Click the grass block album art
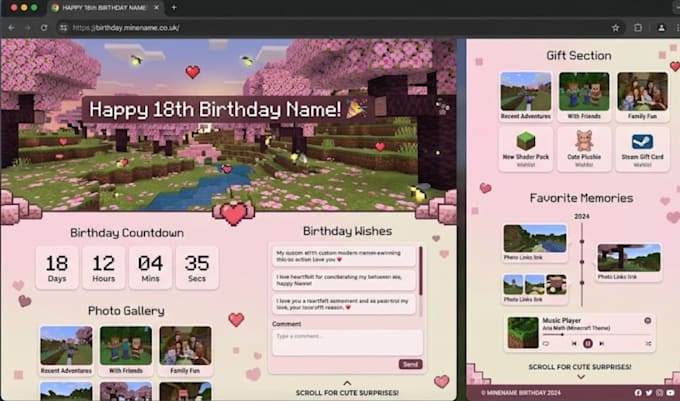Viewport: 680px width, 401px height. coord(523,333)
